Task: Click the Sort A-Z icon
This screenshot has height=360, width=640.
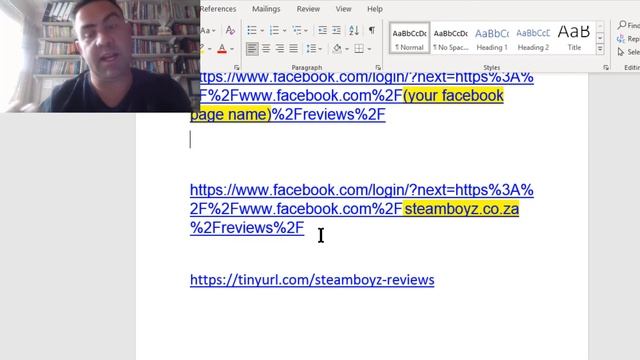Action: (354, 30)
